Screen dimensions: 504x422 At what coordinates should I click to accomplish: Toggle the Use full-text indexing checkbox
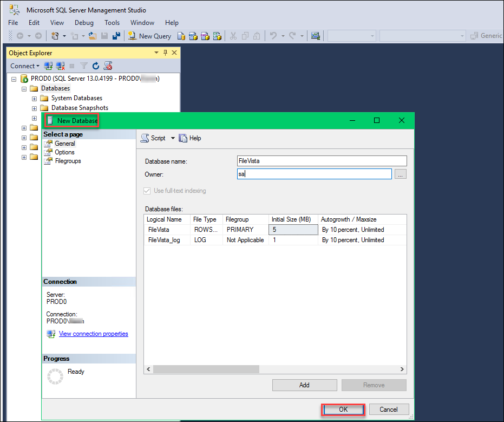click(x=147, y=191)
